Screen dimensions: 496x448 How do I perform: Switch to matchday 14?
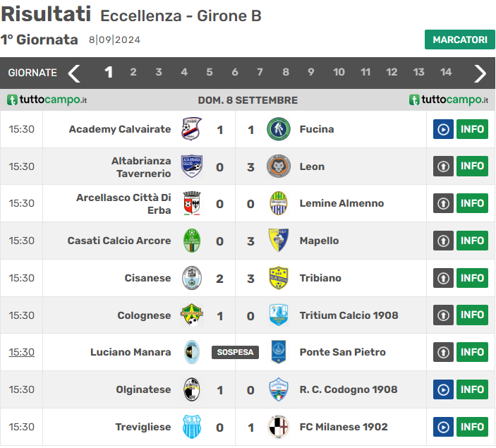(446, 72)
